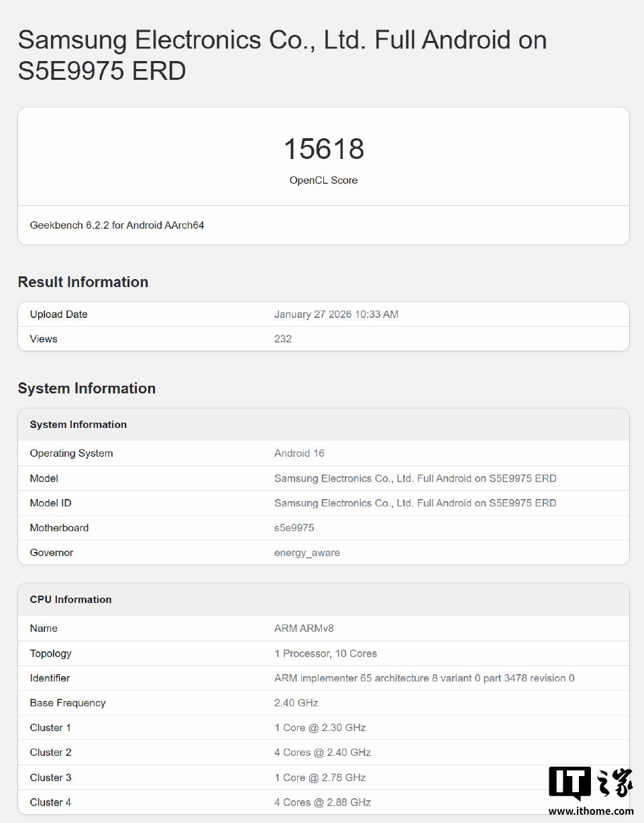Viewport: 644px width, 823px height.
Task: Select the Android 16 operating system value
Action: point(299,453)
